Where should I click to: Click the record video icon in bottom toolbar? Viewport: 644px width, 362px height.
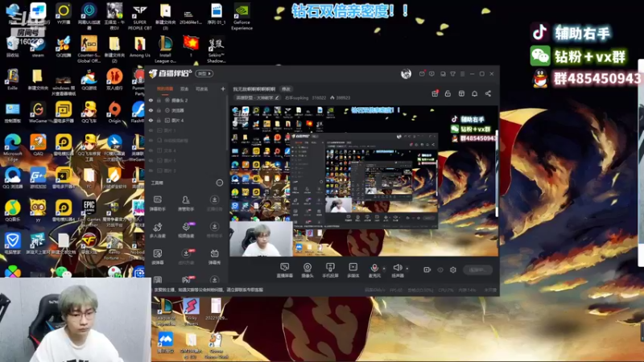(x=427, y=269)
